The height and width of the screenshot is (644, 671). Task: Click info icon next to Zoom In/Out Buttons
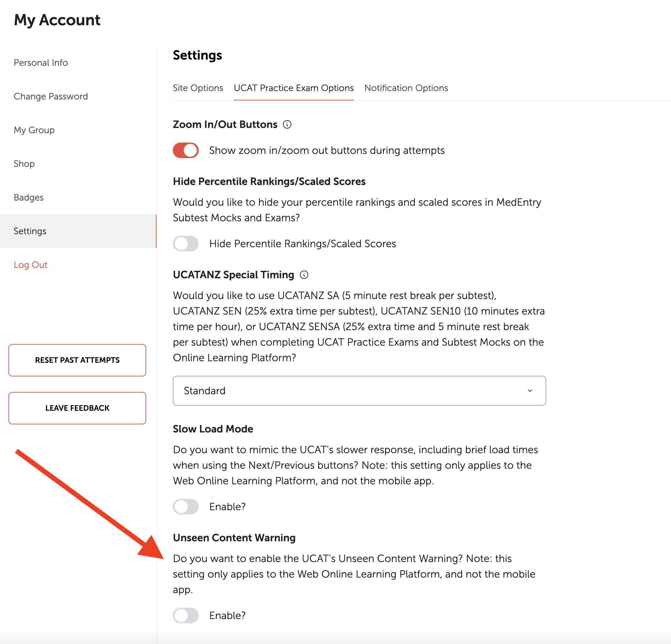pyautogui.click(x=287, y=125)
